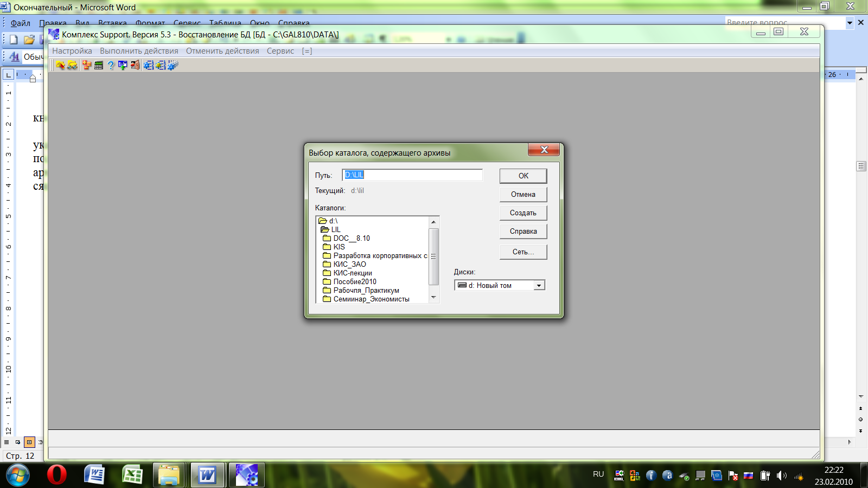This screenshot has width=868, height=488.
Task: Open the Сервис menu in Support
Action: (280, 51)
